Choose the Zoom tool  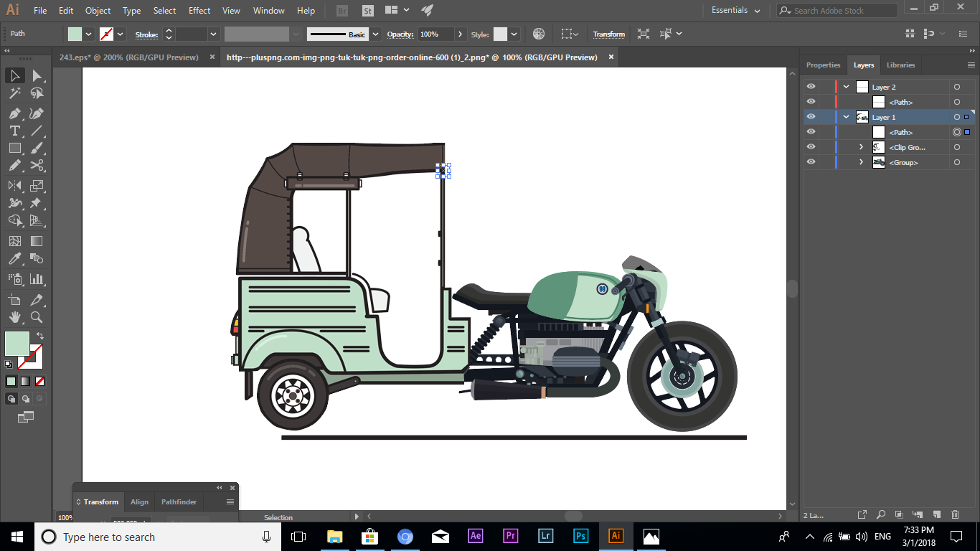(36, 316)
